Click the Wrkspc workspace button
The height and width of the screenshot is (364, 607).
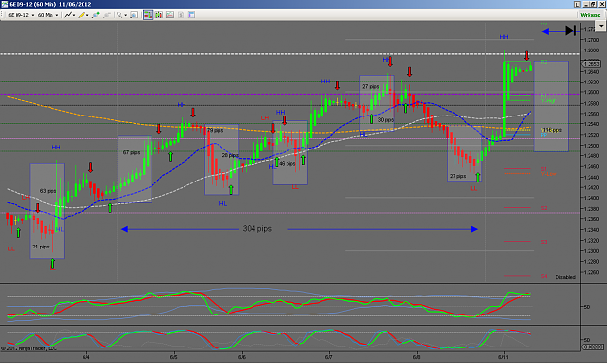(x=590, y=15)
